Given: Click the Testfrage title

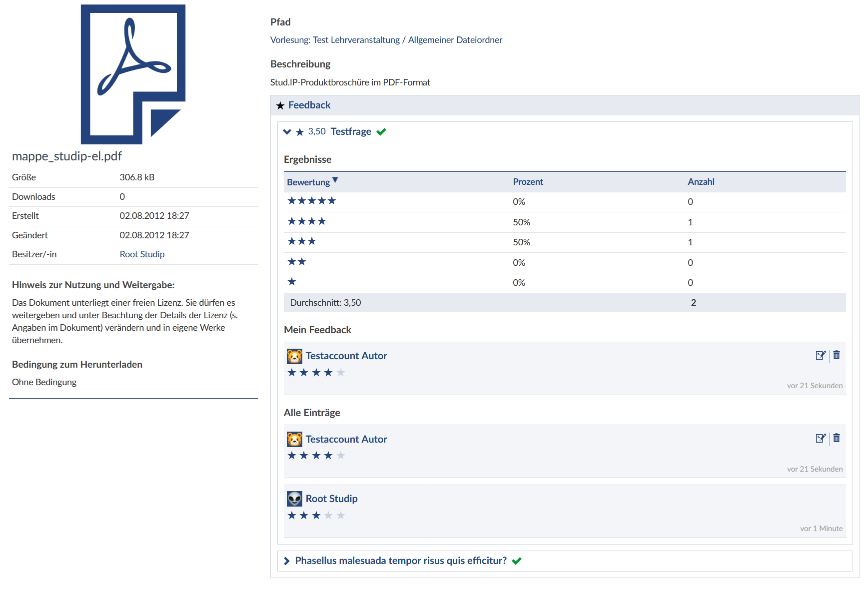Looking at the screenshot, I should [x=351, y=132].
